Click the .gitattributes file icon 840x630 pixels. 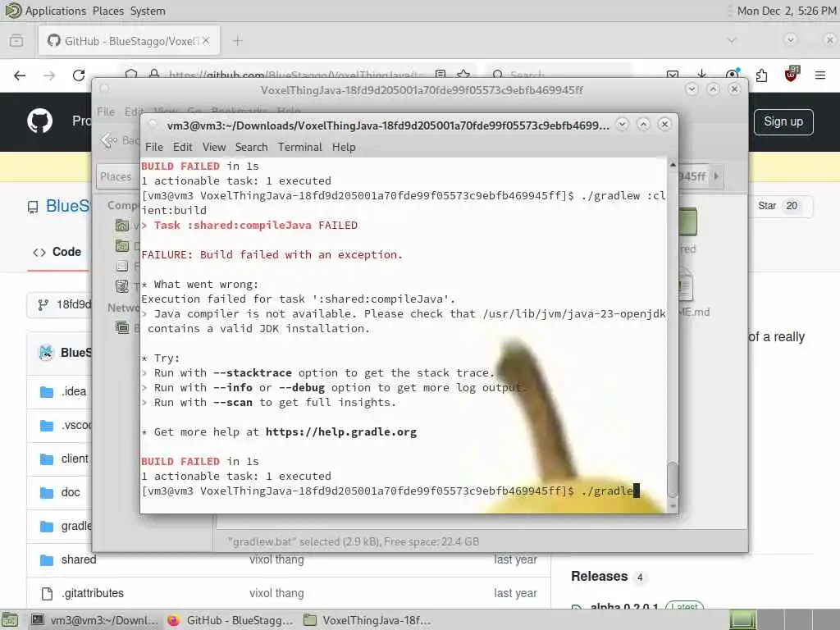click(x=47, y=594)
